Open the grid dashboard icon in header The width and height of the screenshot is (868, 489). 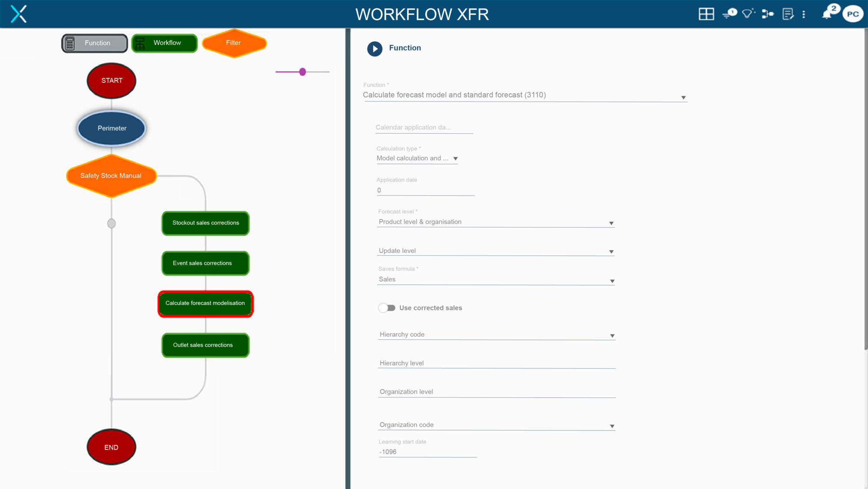(x=706, y=14)
